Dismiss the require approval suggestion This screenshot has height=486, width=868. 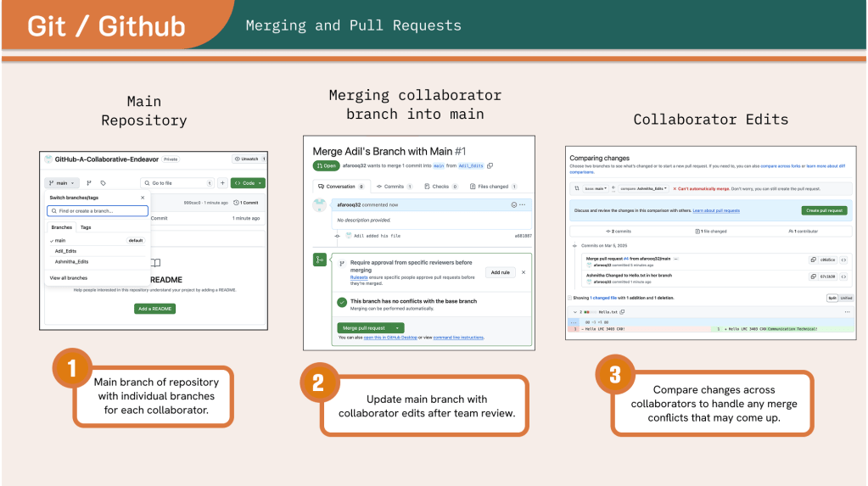pyautogui.click(x=524, y=272)
